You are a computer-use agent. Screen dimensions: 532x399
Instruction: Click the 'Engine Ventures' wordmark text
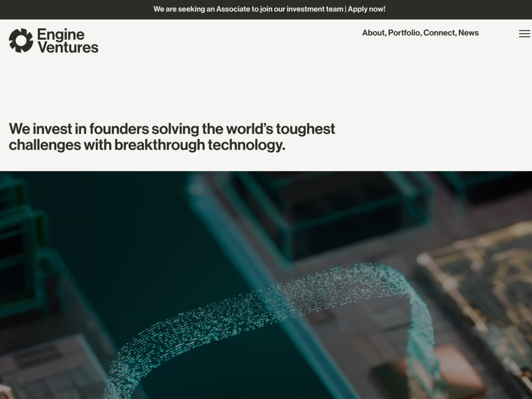(68, 41)
